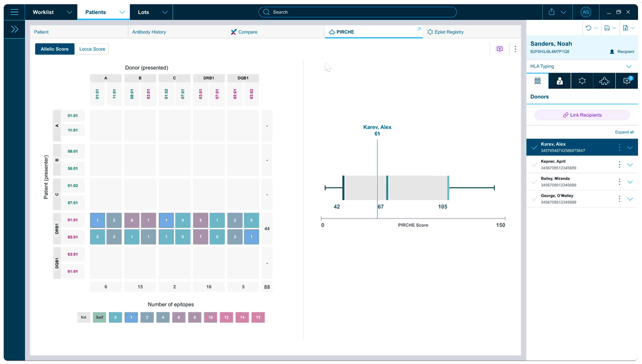
Task: Click the Link Recipients button
Action: [582, 114]
